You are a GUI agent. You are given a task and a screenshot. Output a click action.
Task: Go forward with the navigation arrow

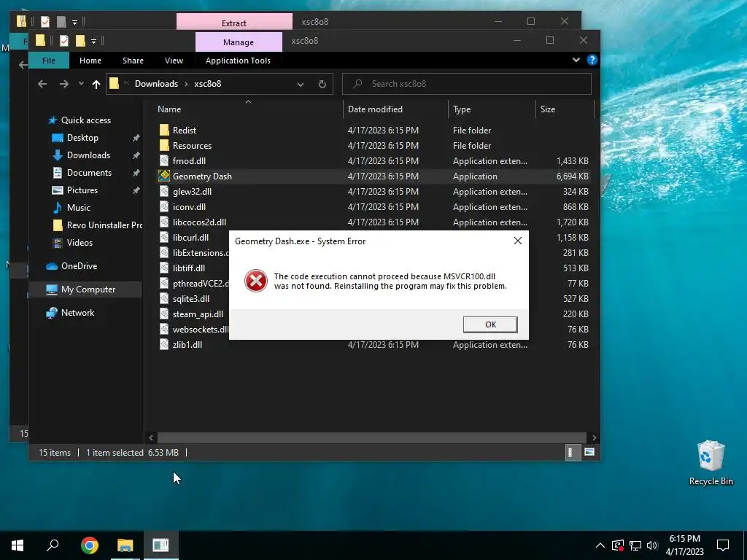(64, 84)
